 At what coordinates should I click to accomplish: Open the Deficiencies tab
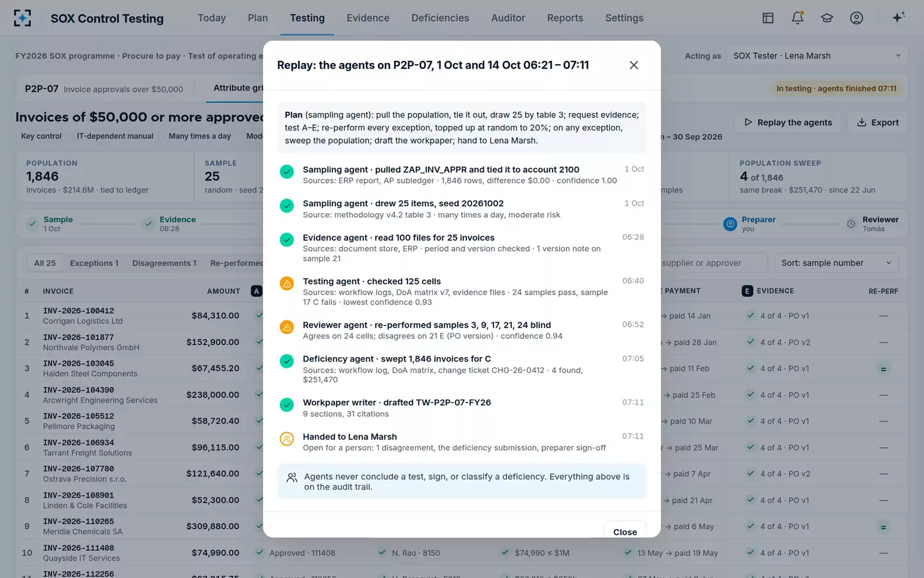pyautogui.click(x=440, y=18)
